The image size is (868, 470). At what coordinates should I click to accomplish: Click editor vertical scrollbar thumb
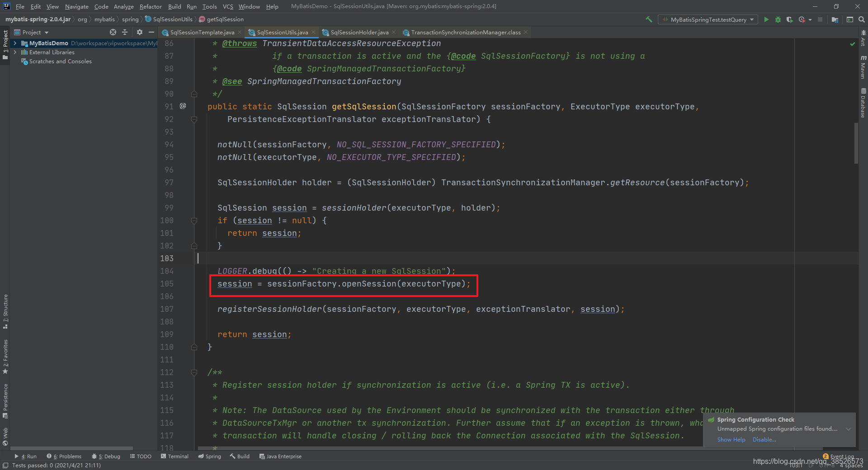pos(856,143)
